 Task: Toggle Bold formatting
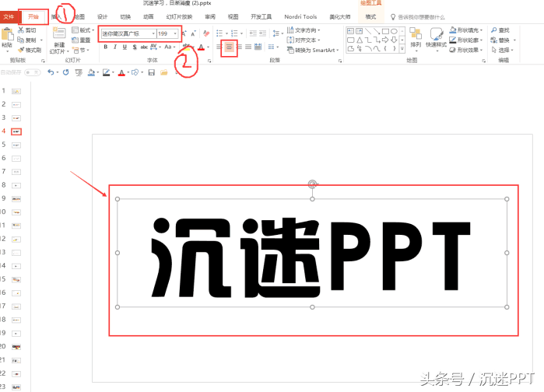pyautogui.click(x=106, y=47)
